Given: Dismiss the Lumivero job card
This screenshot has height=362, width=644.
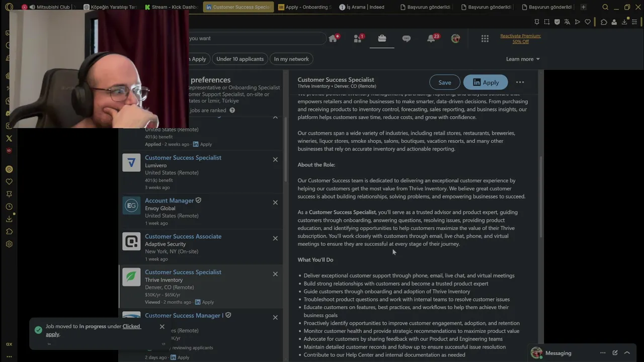Looking at the screenshot, I should (x=275, y=160).
